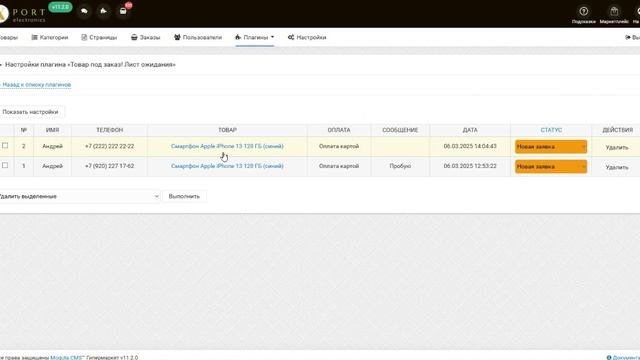Open status dropdown for request from 12:53:22
This screenshot has height=360, width=640.
(x=551, y=167)
